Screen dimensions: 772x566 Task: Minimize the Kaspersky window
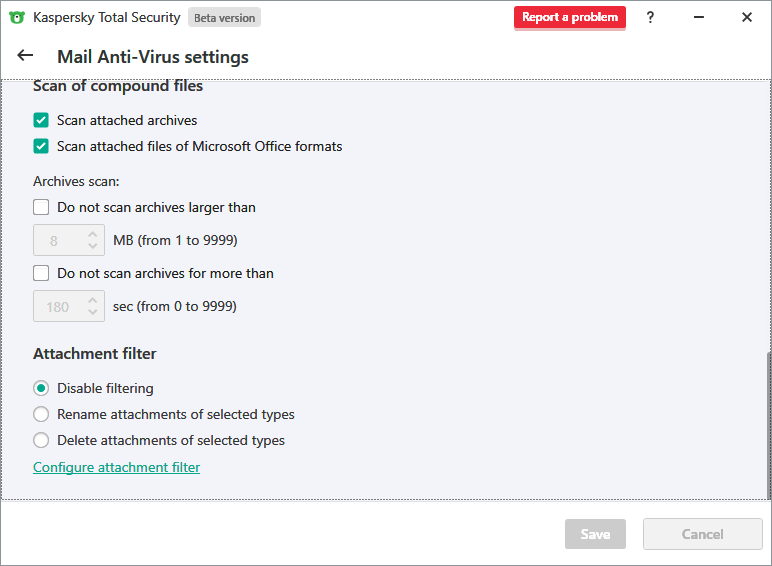click(698, 17)
